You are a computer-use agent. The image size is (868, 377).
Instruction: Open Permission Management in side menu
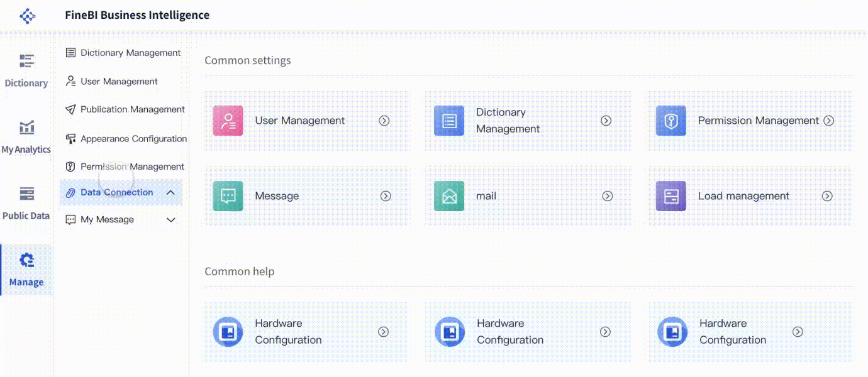point(132,167)
